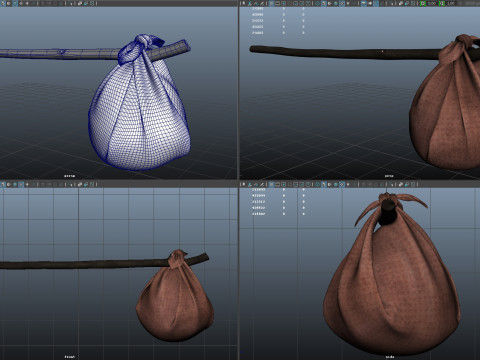The width and height of the screenshot is (480, 360).
Task: Switch side view panel to Wireframe shading
Action: point(317,184)
